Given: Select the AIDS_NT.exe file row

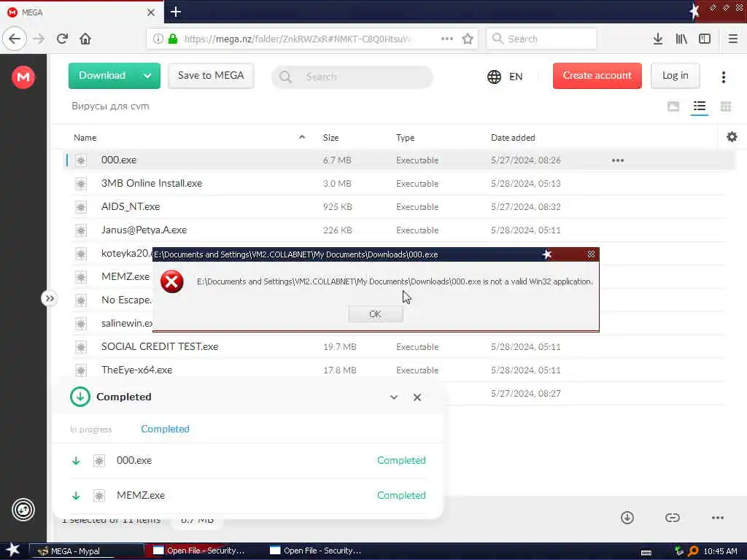Looking at the screenshot, I should pyautogui.click(x=398, y=206).
